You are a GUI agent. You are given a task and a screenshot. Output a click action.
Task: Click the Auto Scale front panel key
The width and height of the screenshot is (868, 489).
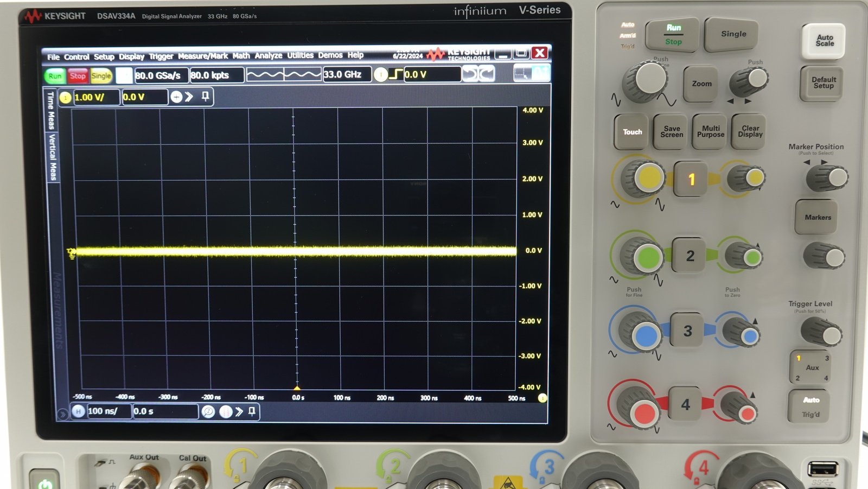tap(824, 41)
